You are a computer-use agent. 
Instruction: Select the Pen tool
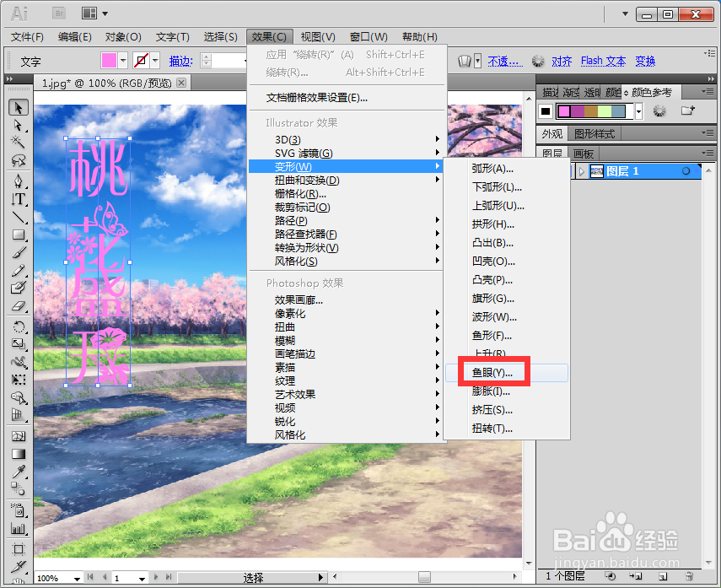tap(19, 181)
